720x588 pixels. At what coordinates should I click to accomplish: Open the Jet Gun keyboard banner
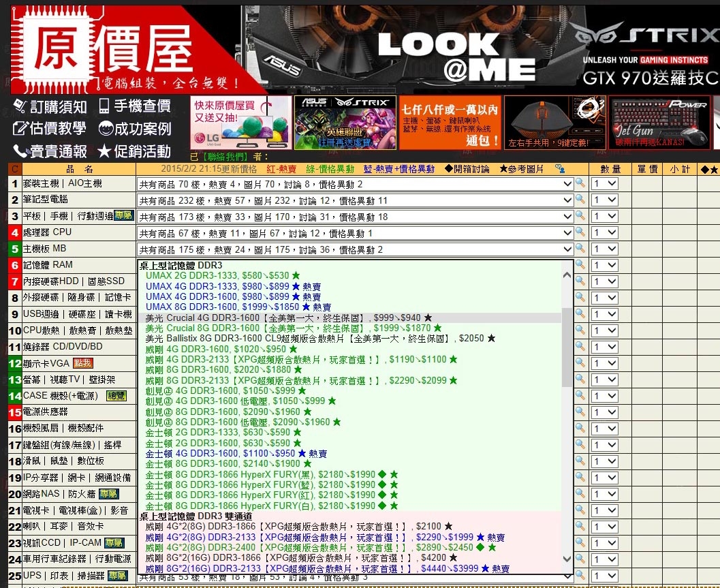click(x=659, y=123)
